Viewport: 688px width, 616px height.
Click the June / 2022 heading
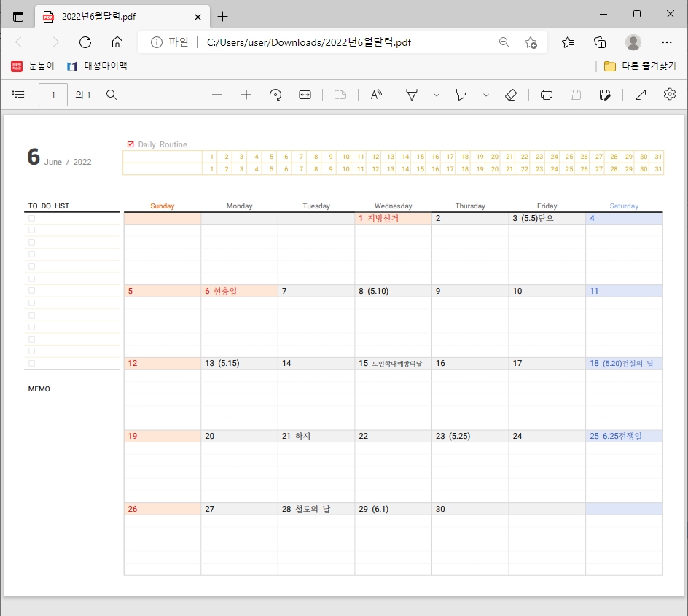(68, 162)
